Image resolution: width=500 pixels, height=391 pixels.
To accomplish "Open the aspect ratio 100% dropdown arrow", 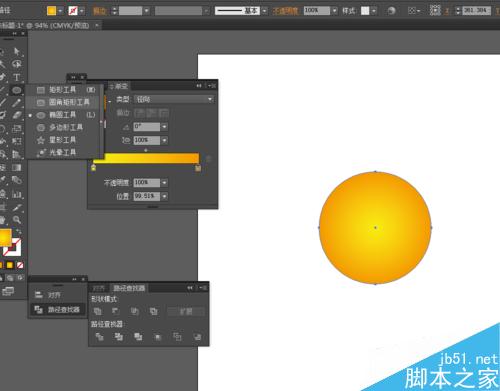I will pyautogui.click(x=164, y=140).
